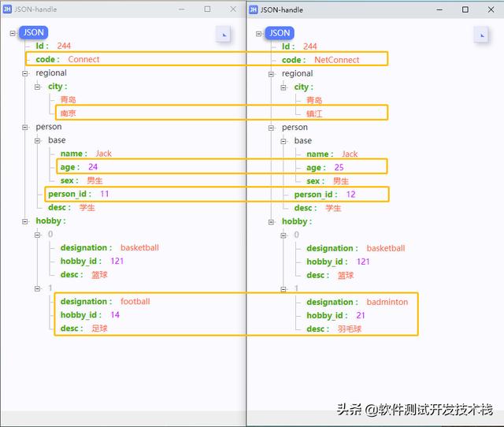Collapse hobby item 1 in left window

pyautogui.click(x=38, y=289)
